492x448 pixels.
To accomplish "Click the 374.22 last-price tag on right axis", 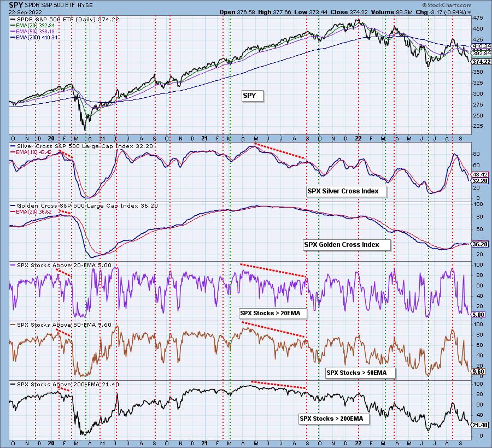I will [x=481, y=62].
